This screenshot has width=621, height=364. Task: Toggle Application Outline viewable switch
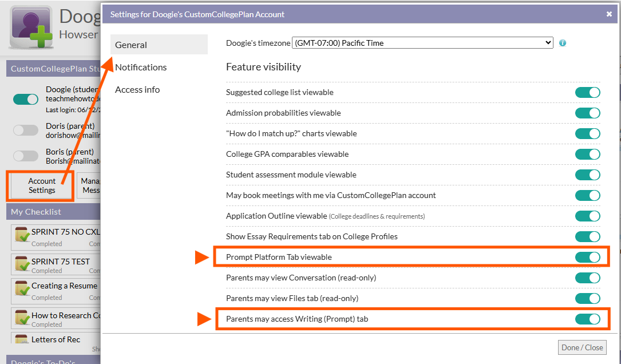[x=588, y=216]
